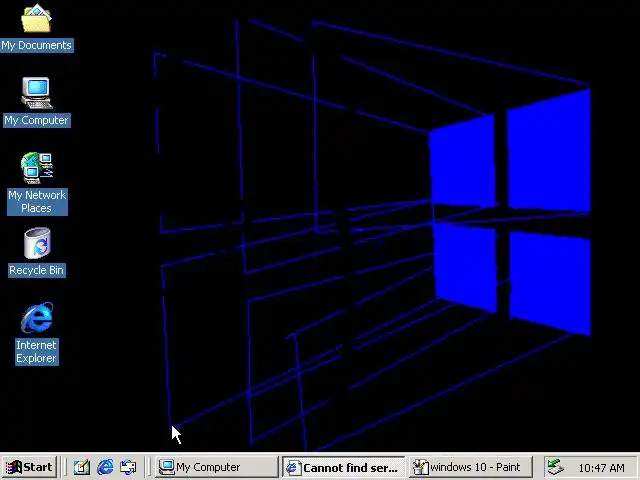Click the Show Desktop quick launch icon
The width and height of the screenshot is (640, 480).
(82, 467)
